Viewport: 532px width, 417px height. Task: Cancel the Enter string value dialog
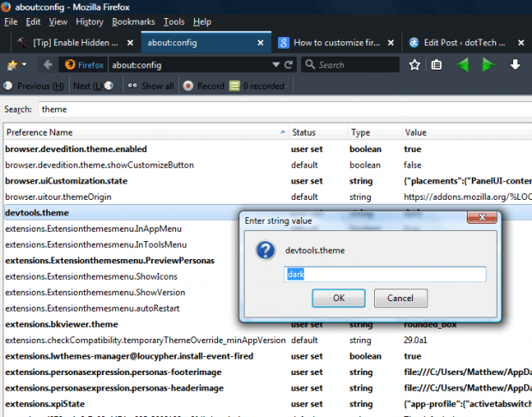click(401, 299)
